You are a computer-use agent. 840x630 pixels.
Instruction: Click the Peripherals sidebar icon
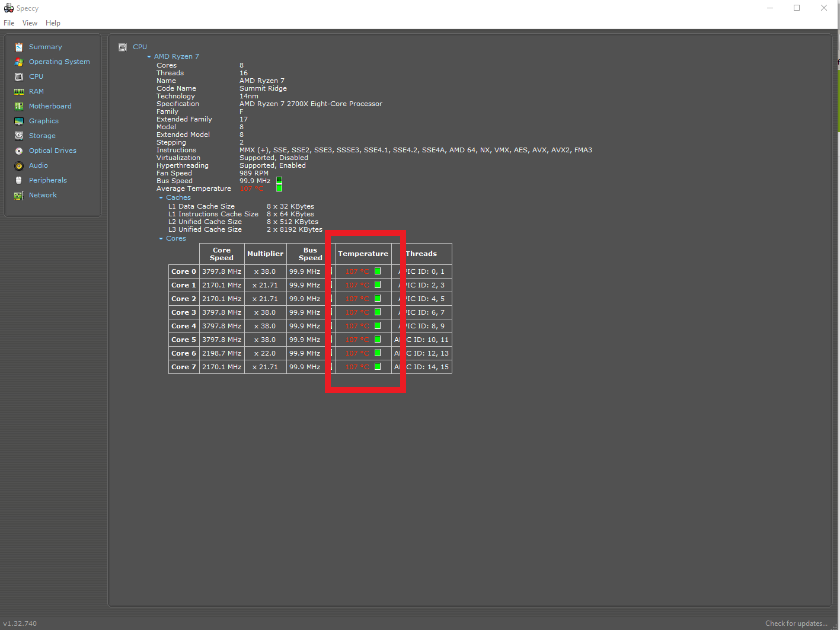20,180
